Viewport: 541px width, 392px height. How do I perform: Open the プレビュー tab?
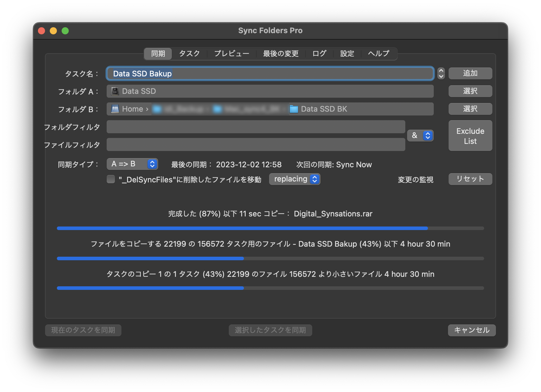[x=231, y=54]
